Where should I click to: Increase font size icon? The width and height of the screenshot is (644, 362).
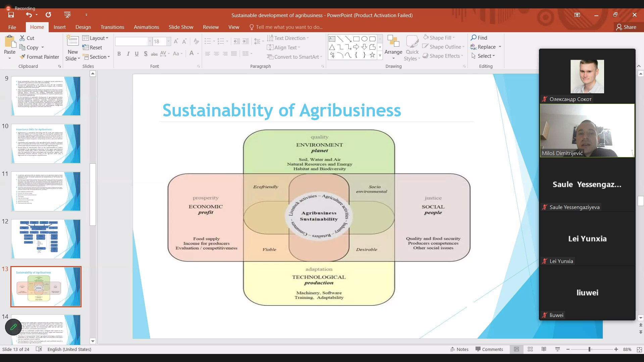(x=176, y=41)
